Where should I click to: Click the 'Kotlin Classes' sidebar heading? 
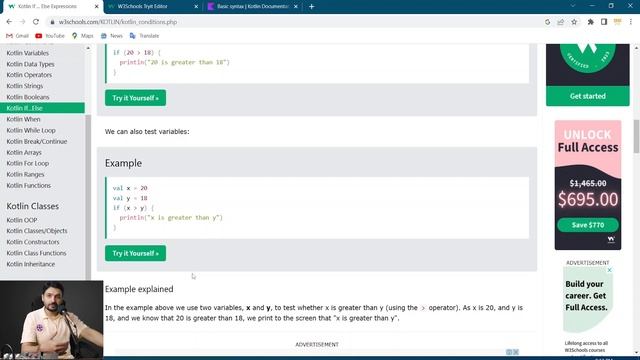pyautogui.click(x=33, y=206)
